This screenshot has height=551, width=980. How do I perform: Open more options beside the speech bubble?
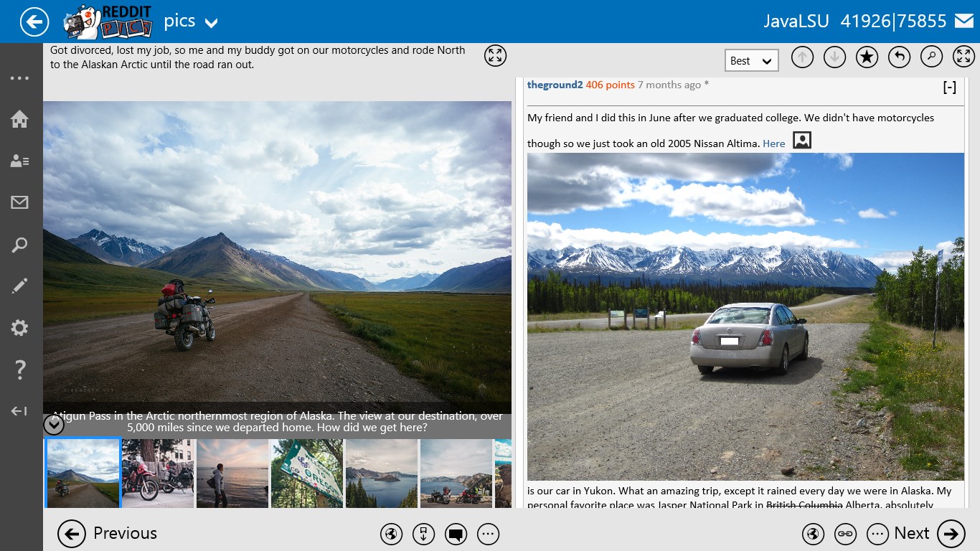tap(488, 534)
